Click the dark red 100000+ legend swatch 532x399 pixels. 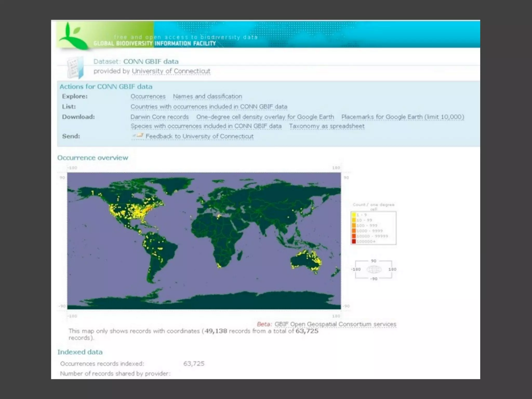click(354, 242)
